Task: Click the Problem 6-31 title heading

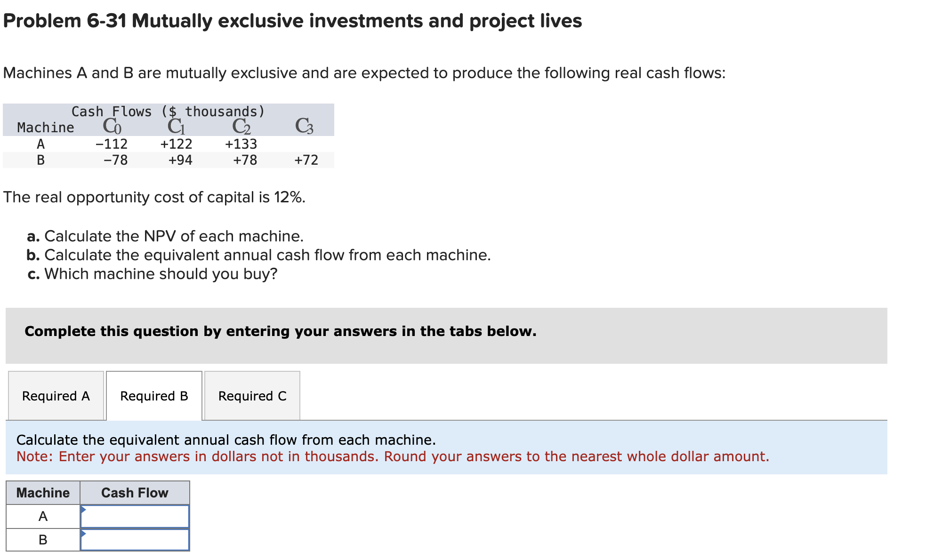Action: 291,21
